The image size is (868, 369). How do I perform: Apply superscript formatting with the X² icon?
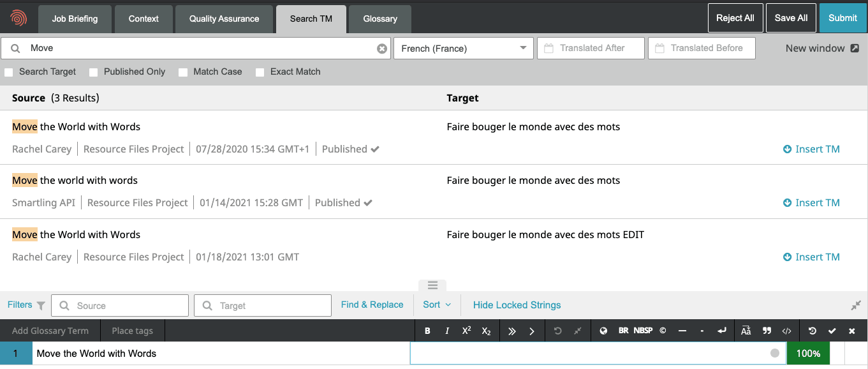466,331
